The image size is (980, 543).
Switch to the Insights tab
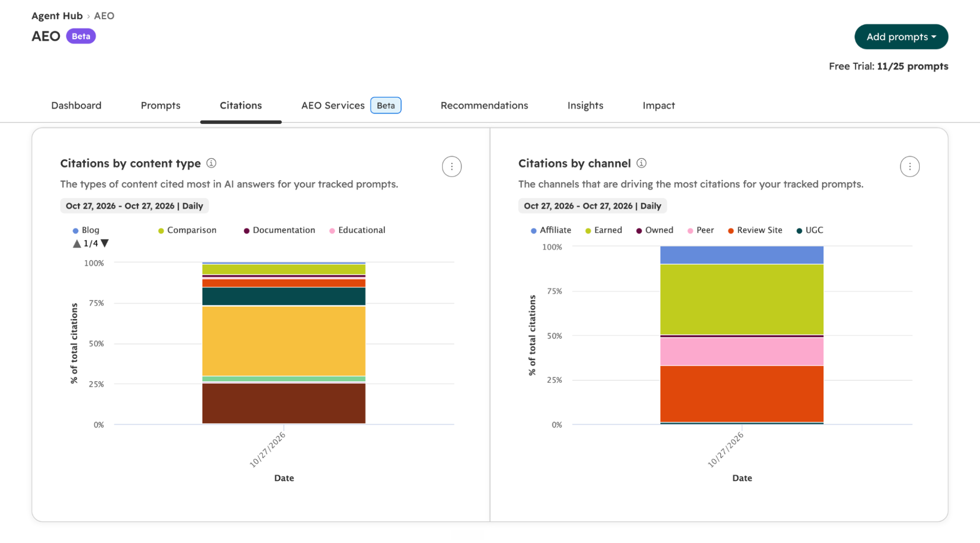[x=585, y=106]
